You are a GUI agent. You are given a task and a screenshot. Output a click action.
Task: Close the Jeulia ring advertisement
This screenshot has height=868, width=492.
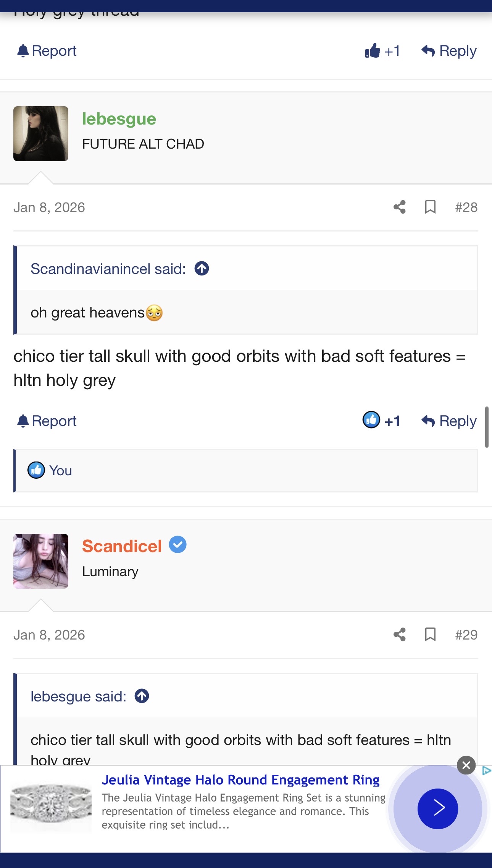point(466,765)
